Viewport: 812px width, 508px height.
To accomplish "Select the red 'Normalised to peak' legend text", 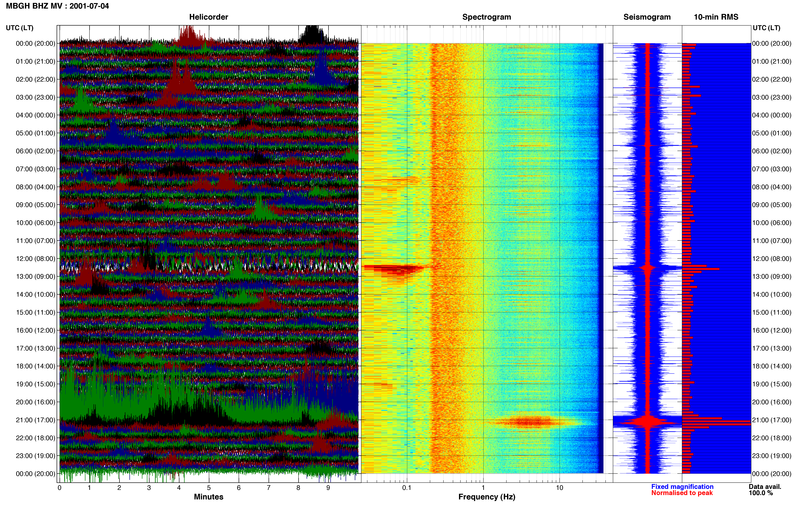I will point(682,493).
